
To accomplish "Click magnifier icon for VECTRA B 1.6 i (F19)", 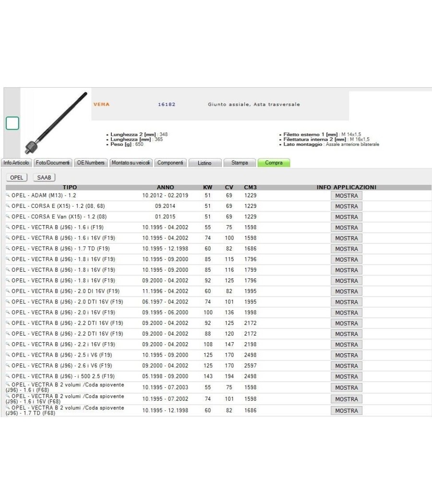I will (8, 227).
